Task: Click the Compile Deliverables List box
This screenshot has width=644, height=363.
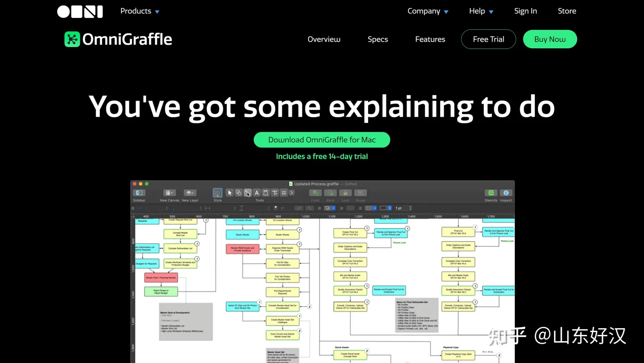Action: (181, 248)
